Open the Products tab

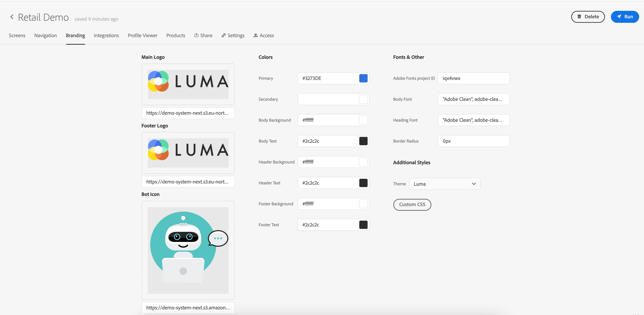click(176, 35)
